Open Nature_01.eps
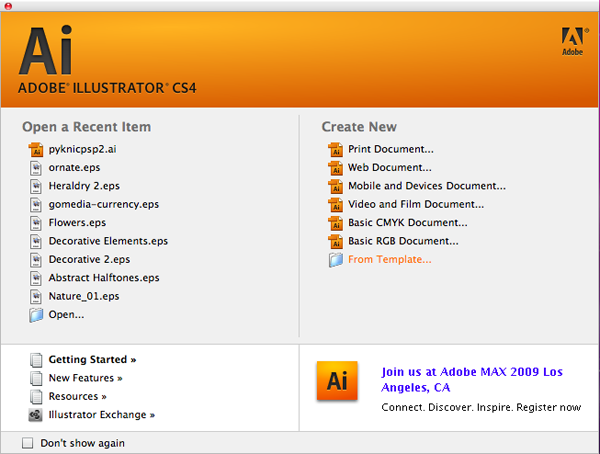 pyautogui.click(x=84, y=296)
